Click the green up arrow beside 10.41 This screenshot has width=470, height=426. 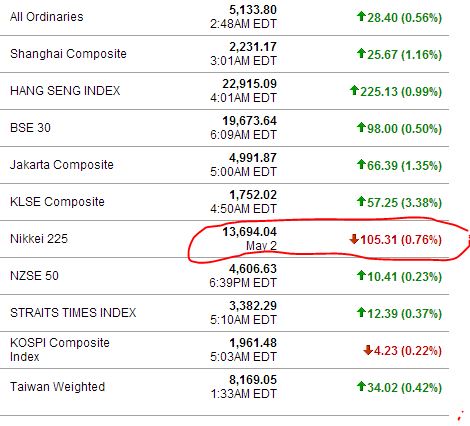click(361, 275)
